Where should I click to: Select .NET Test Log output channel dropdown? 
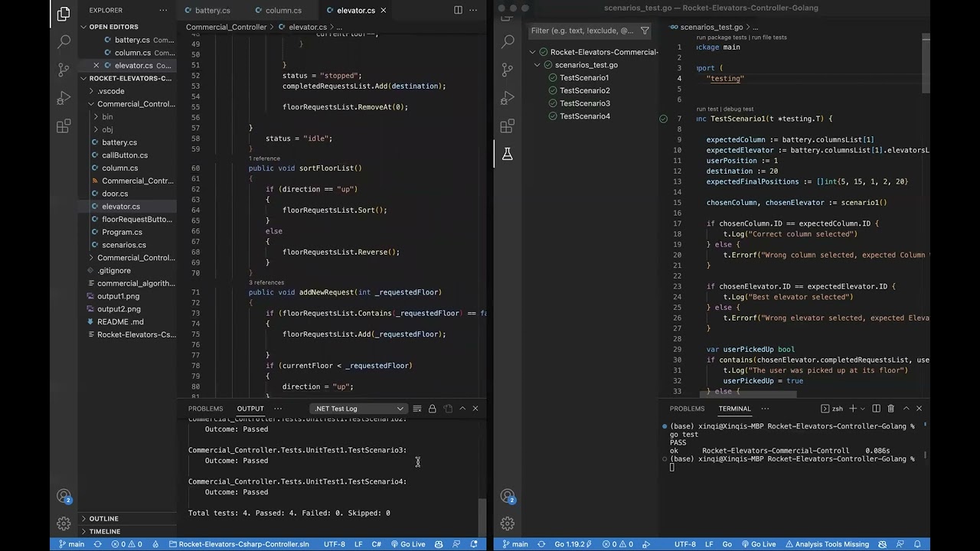tap(358, 409)
